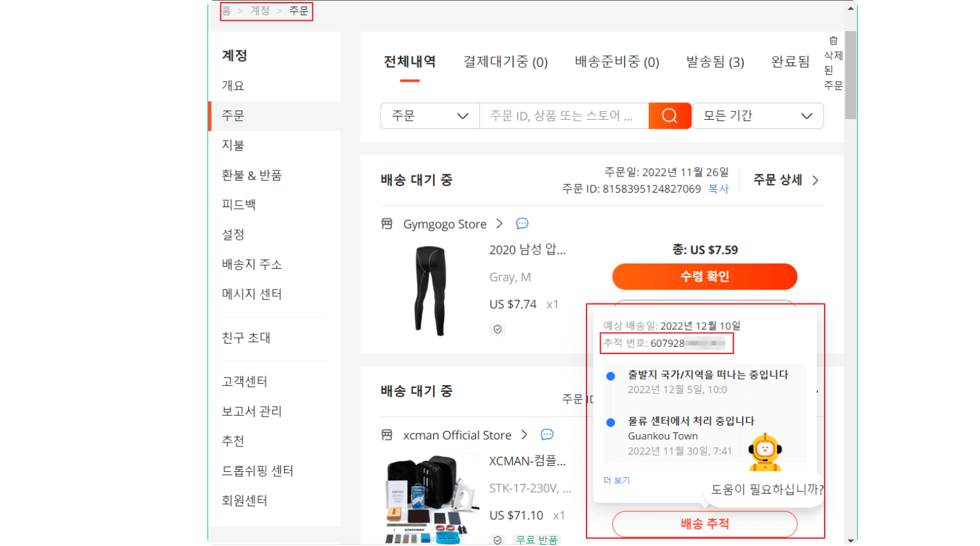Open 배송지 주소 in sidebar
Image resolution: width=980 pixels, height=546 pixels.
252,264
